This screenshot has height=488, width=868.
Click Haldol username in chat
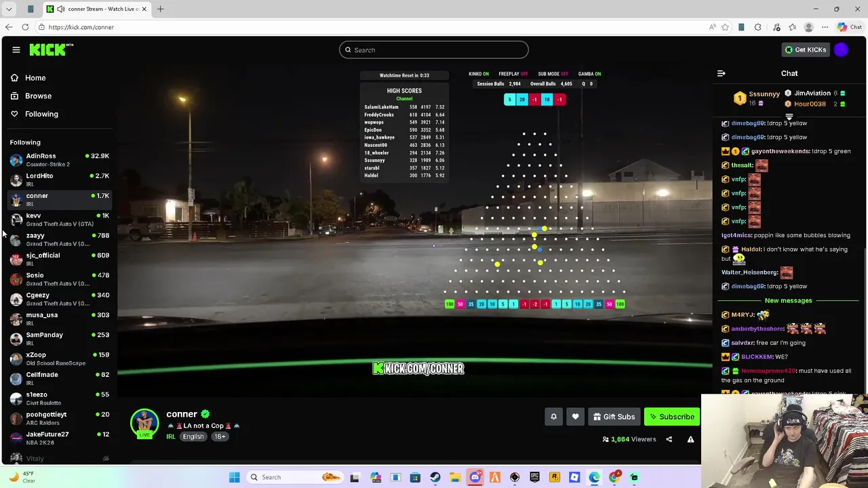(x=751, y=249)
